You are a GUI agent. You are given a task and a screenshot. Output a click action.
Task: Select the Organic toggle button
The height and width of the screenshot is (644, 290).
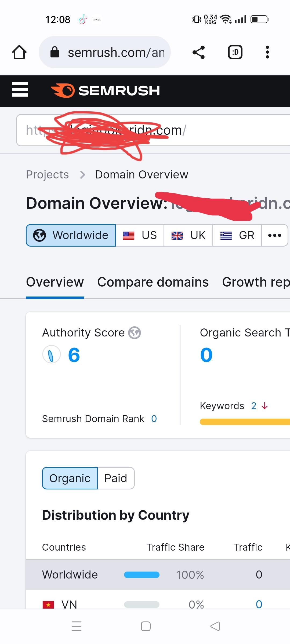[x=70, y=478]
